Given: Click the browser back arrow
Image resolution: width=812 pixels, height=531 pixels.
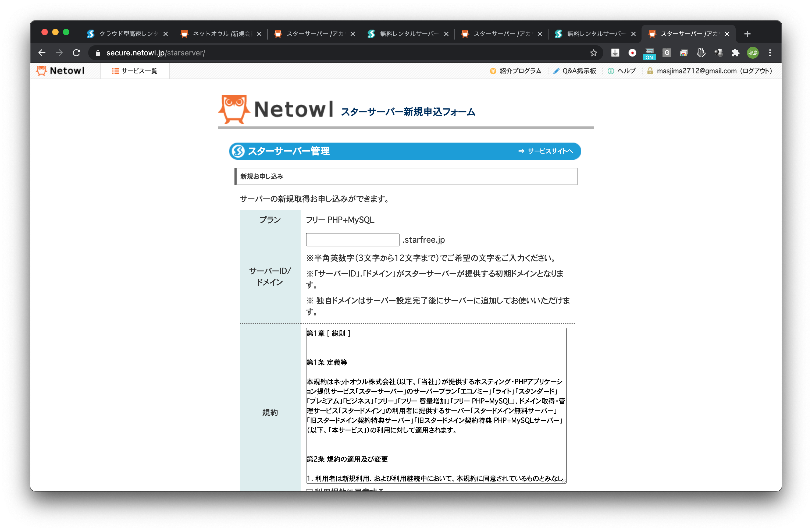Looking at the screenshot, I should pos(42,53).
